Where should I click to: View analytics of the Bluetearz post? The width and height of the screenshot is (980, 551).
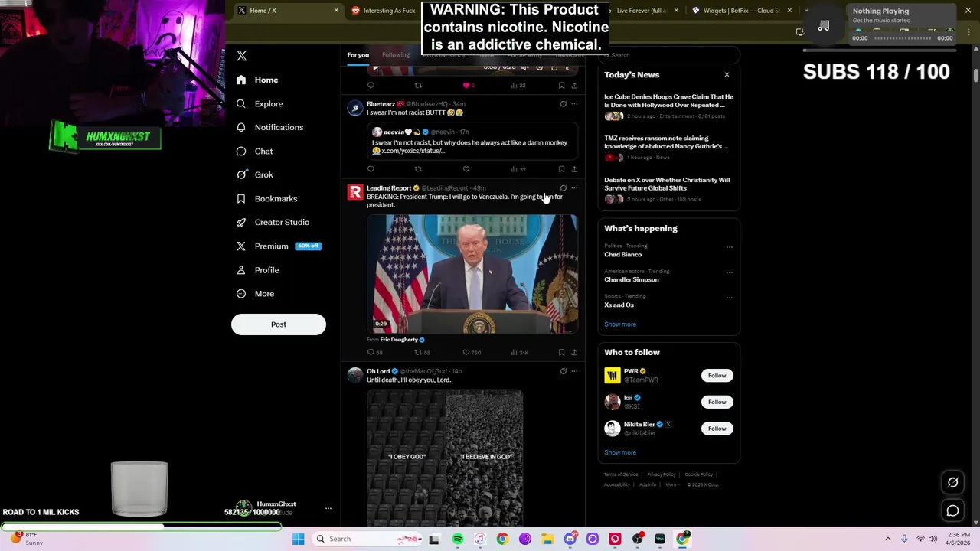coord(518,169)
